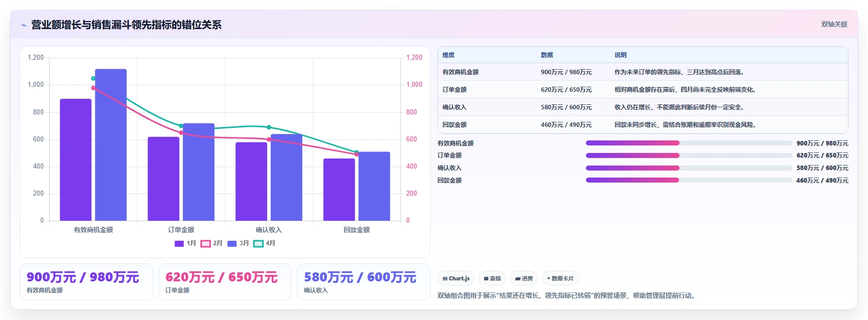Click the 订单金额 x-axis label
This screenshot has width=868, height=320.
coord(181,230)
